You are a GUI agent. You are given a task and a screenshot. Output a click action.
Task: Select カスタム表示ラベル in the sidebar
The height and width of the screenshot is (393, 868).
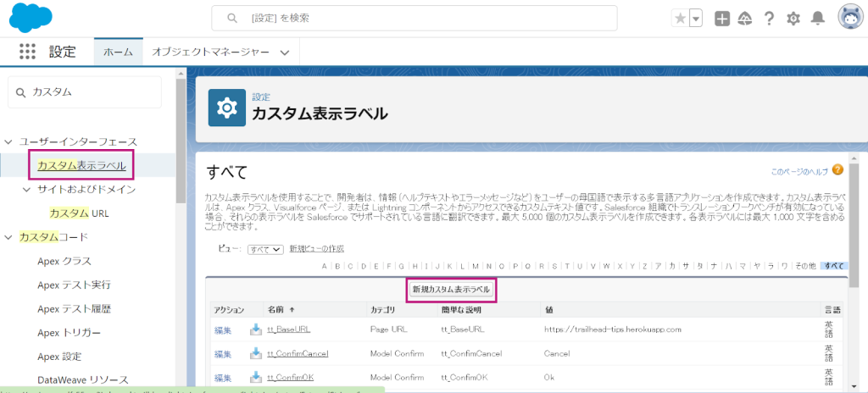pos(81,165)
